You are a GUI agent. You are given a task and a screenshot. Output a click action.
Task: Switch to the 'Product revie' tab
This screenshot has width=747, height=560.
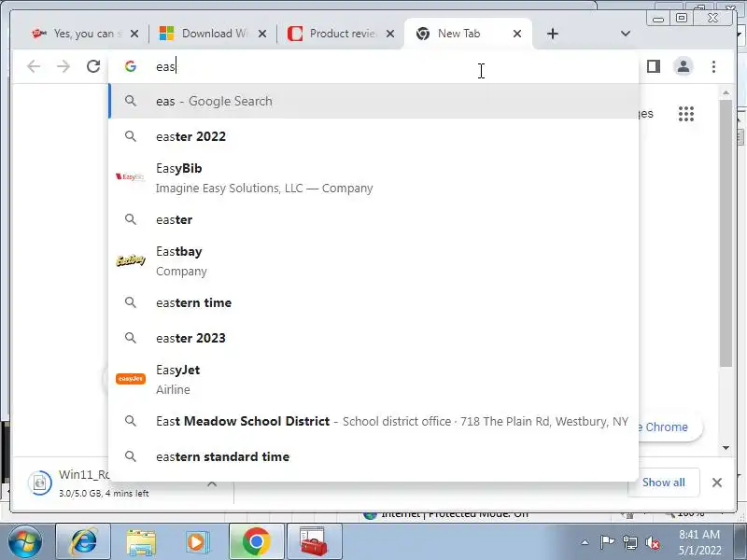[340, 34]
